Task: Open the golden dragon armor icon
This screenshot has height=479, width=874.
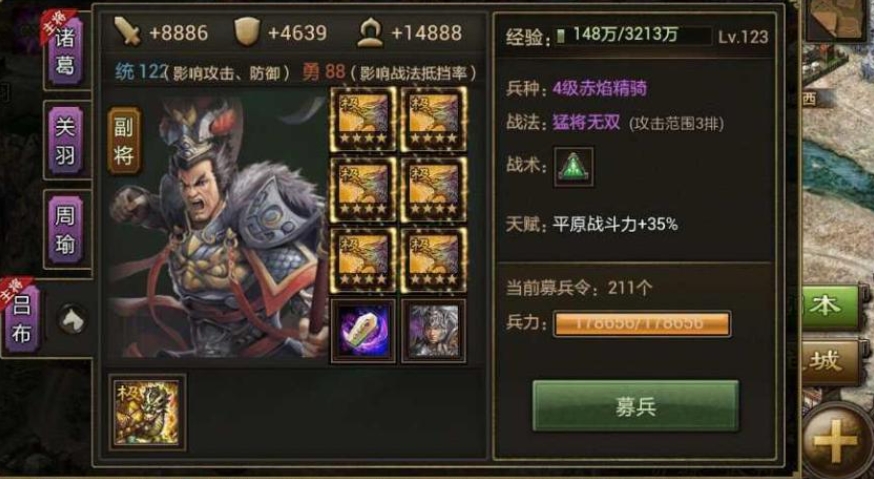Action: (147, 413)
